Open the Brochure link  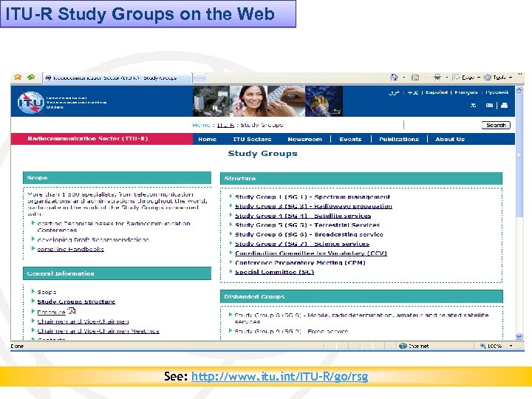pos(51,312)
